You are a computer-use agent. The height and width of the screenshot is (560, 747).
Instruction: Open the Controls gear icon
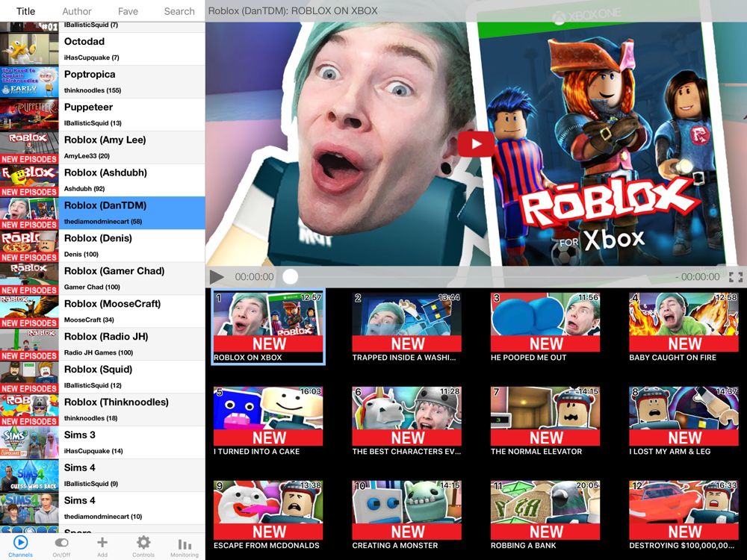coord(143,542)
